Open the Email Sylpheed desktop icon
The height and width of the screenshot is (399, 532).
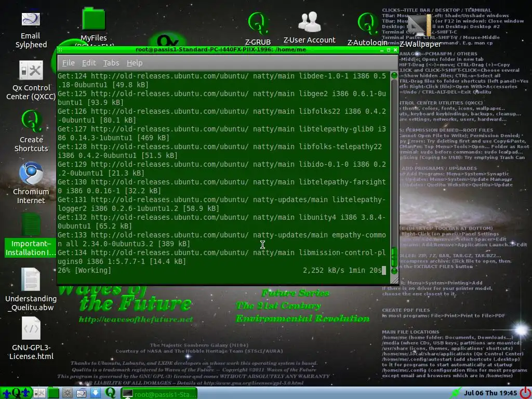[x=31, y=30]
